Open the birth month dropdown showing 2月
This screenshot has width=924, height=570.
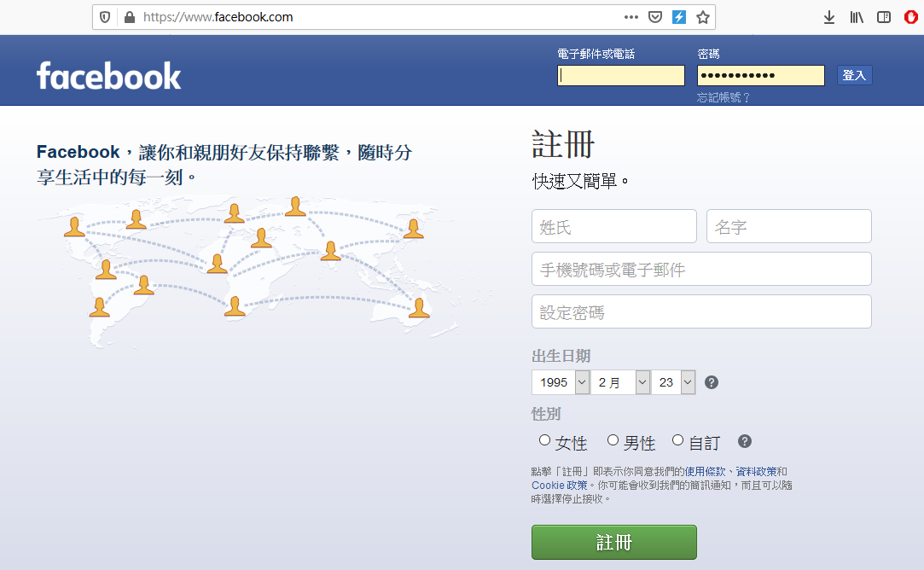620,382
